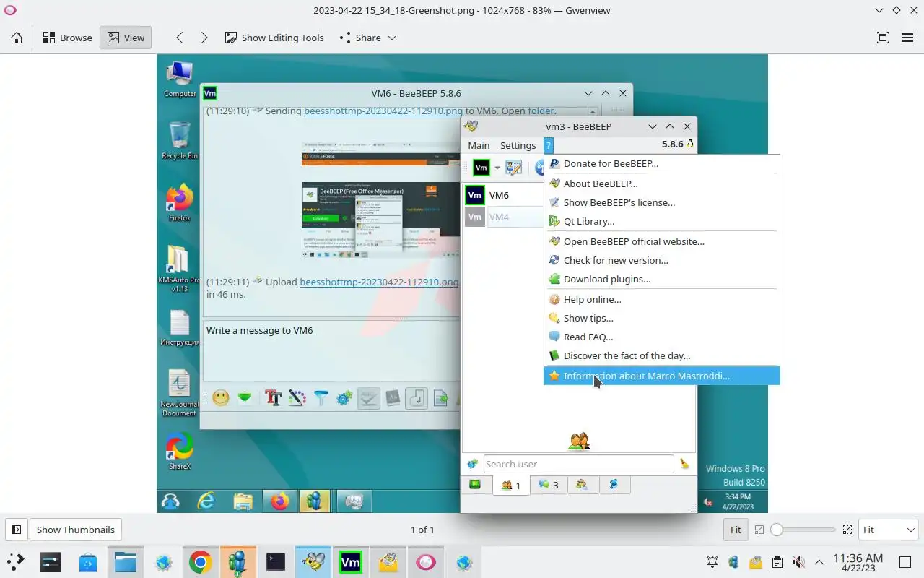
Task: Toggle the Fit zoom button
Action: (736, 530)
